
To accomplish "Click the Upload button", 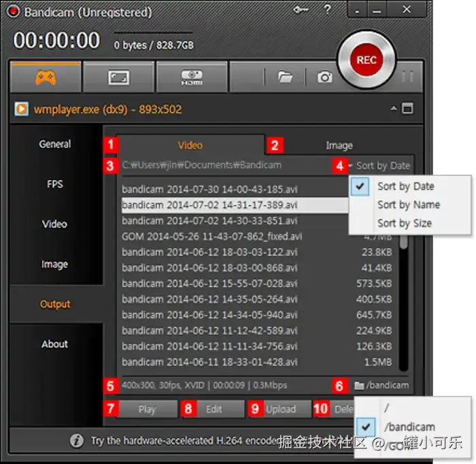I will click(x=281, y=409).
